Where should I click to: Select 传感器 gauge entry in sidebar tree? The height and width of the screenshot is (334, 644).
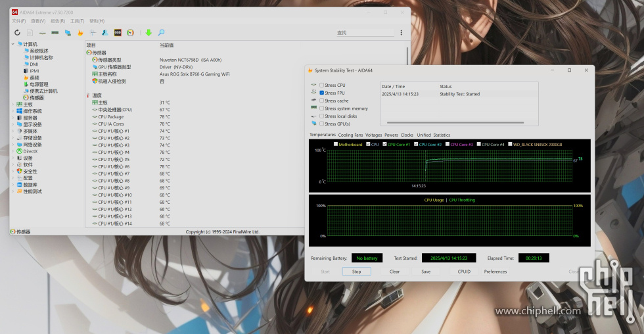click(36, 98)
